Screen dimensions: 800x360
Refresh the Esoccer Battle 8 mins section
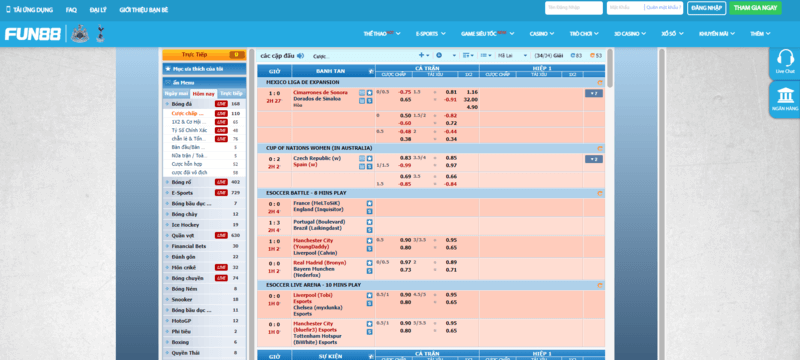(600, 193)
